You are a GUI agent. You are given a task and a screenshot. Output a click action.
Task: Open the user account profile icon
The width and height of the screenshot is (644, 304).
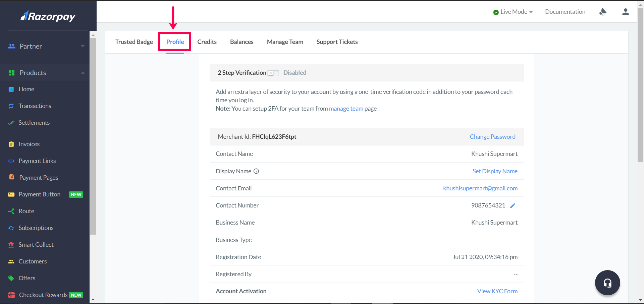tap(625, 12)
